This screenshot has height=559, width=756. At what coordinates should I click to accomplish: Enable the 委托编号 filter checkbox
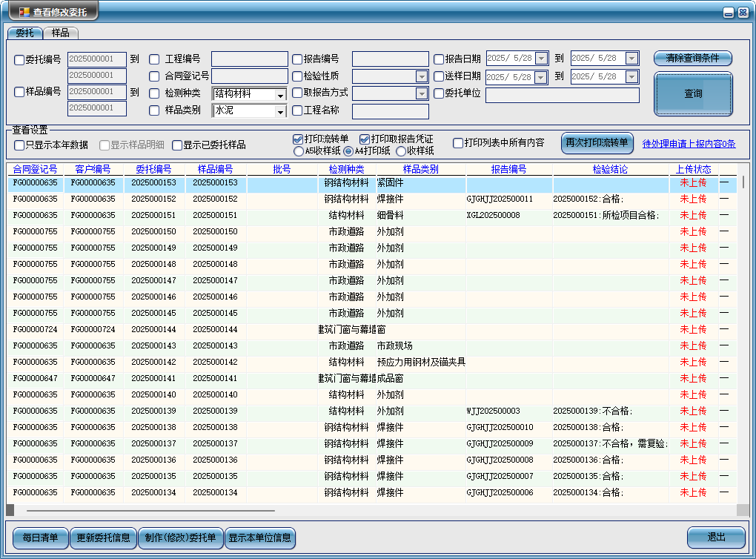pos(19,60)
